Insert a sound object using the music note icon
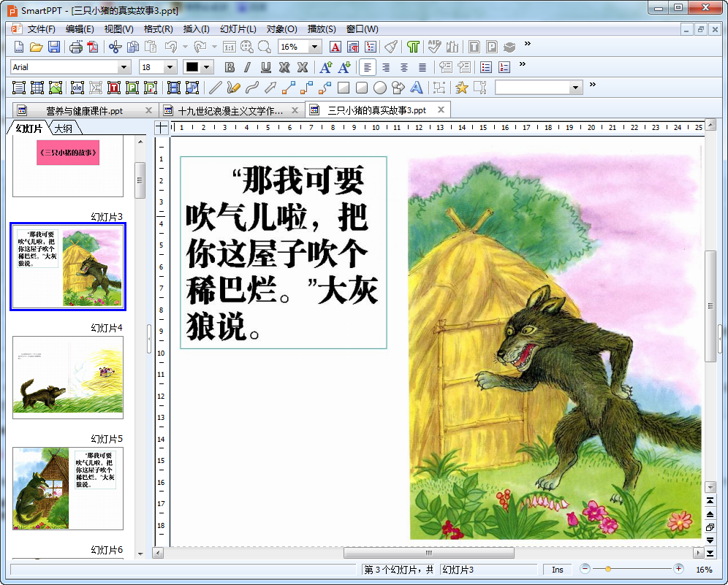The image size is (728, 585). 192,88
